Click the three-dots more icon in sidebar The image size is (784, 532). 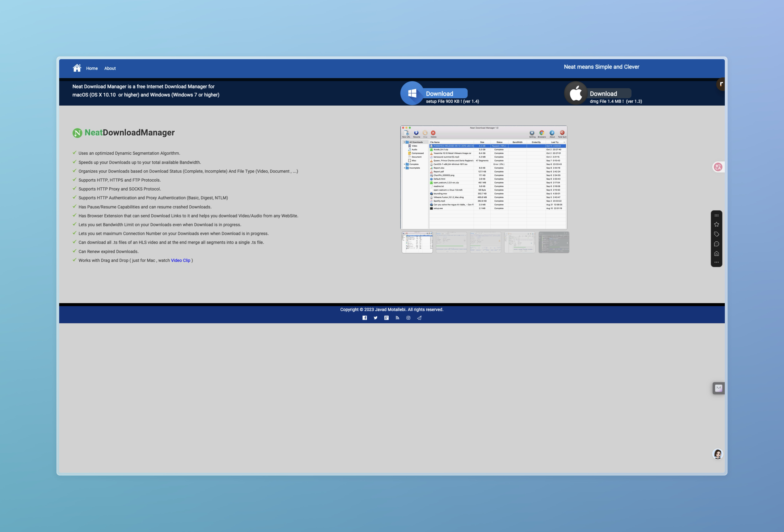coord(717,262)
